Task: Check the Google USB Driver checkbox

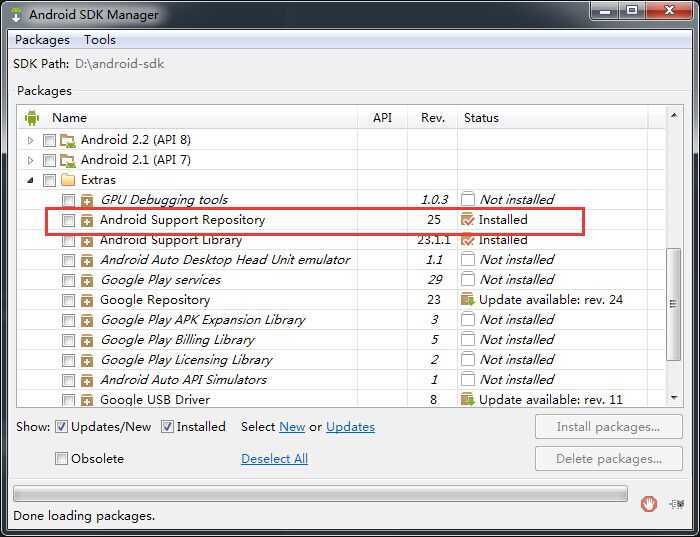Action: [x=68, y=400]
